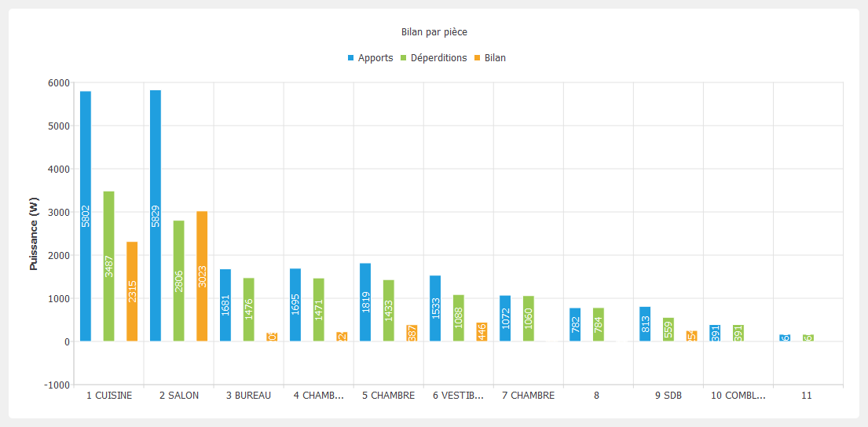The height and width of the screenshot is (427, 868).
Task: Toggle the Bilan series legend label
Action: click(x=495, y=58)
